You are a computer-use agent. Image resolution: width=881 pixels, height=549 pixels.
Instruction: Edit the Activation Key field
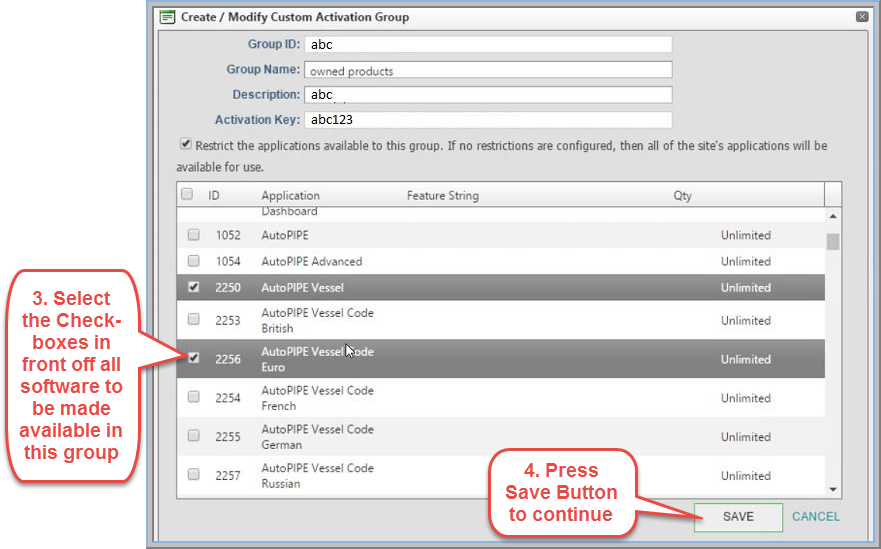point(488,120)
